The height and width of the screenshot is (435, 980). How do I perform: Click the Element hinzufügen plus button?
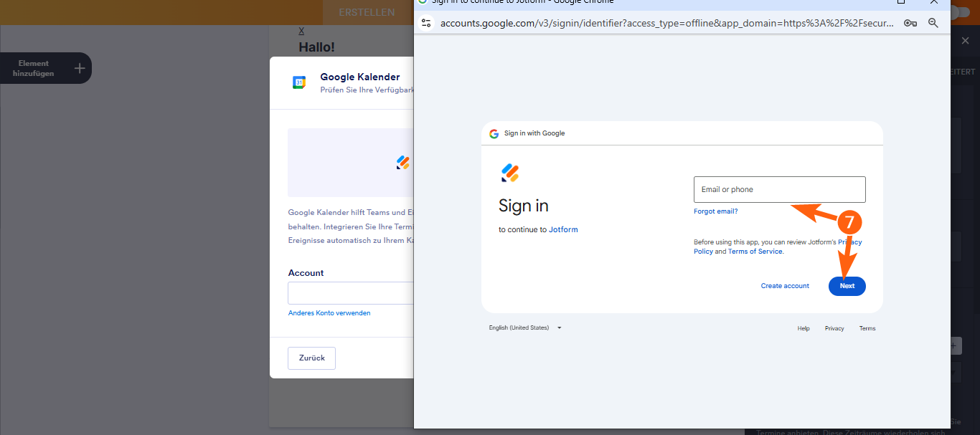pos(80,68)
